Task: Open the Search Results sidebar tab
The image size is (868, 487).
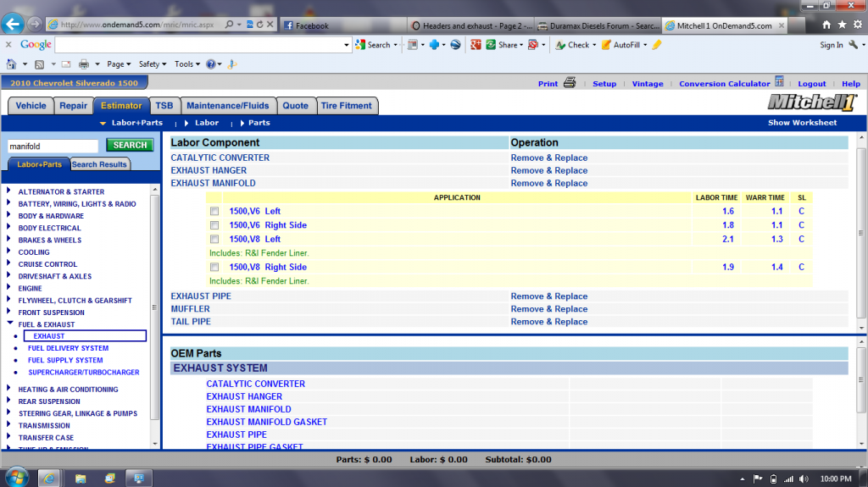Action: 100,164
